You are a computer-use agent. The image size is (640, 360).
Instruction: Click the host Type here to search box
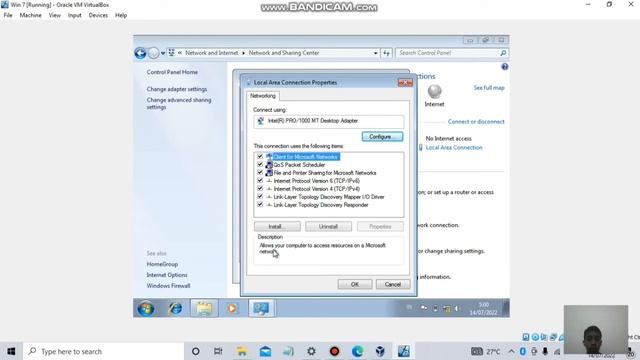point(104,351)
